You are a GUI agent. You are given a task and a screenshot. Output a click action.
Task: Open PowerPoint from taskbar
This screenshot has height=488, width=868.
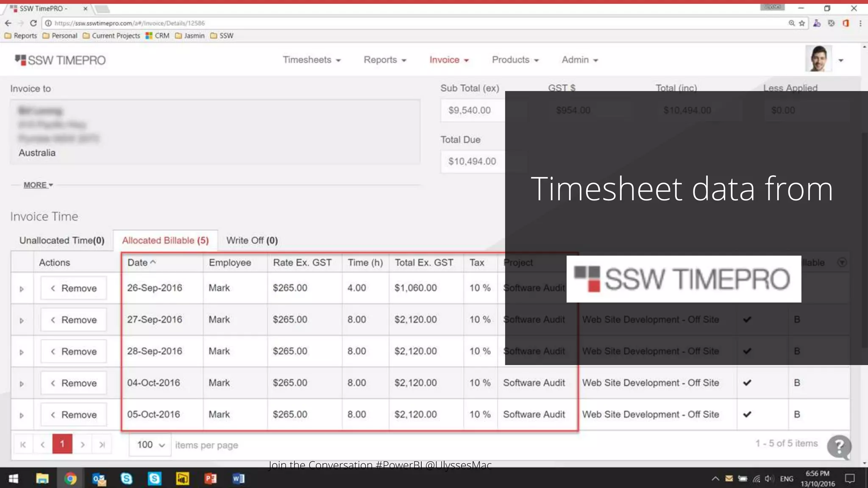tap(210, 479)
